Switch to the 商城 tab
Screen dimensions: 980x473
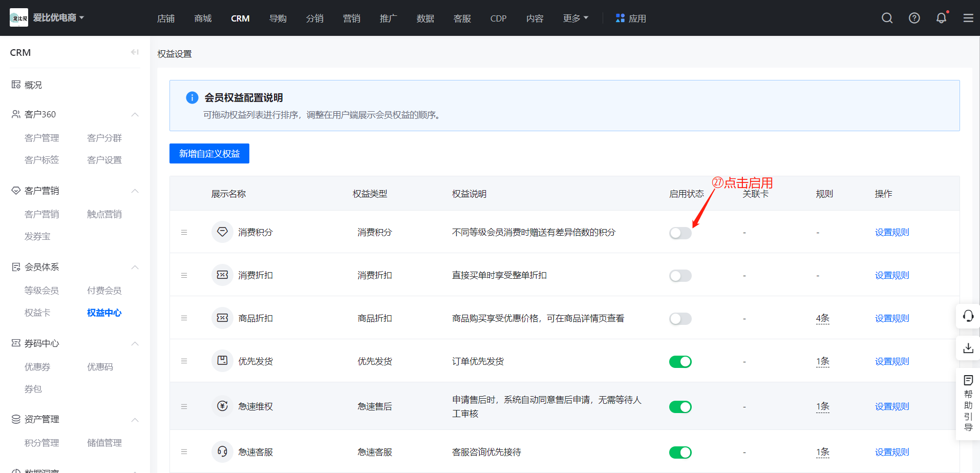[203, 18]
